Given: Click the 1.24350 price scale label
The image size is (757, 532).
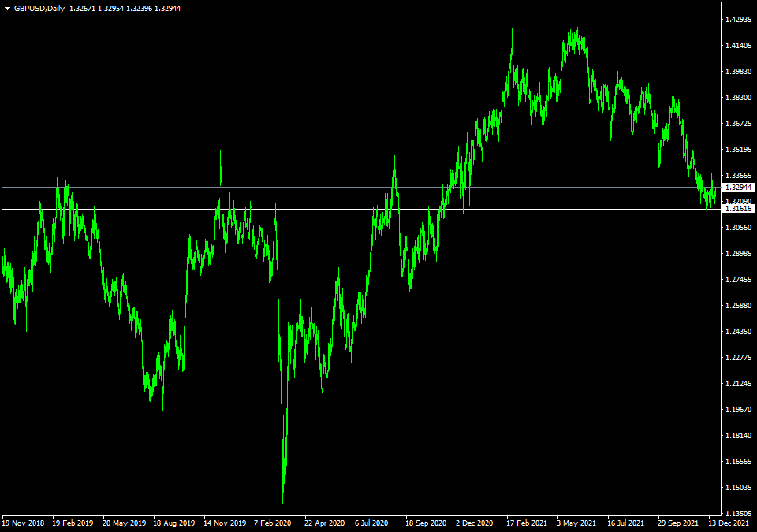Looking at the screenshot, I should [x=739, y=332].
